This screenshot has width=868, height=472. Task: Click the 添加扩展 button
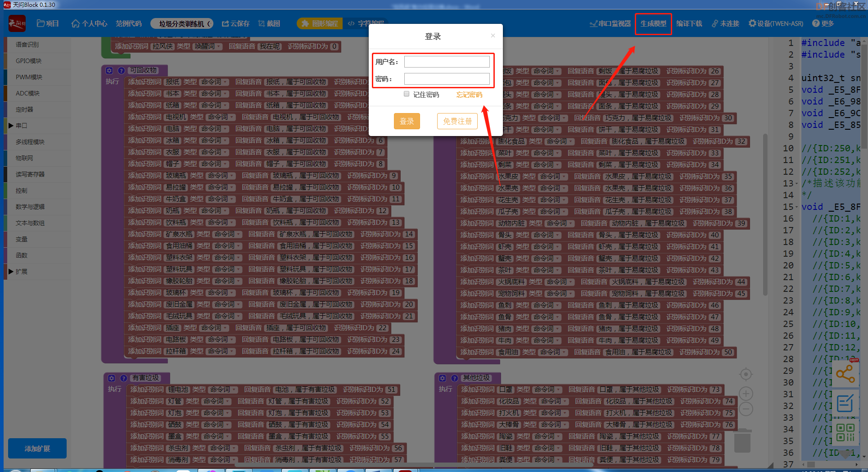[x=37, y=449]
